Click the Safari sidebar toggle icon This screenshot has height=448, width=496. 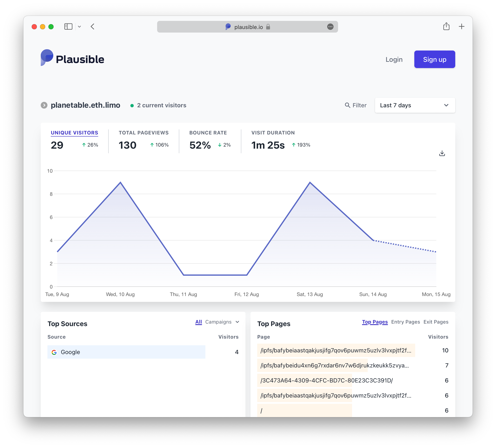68,27
